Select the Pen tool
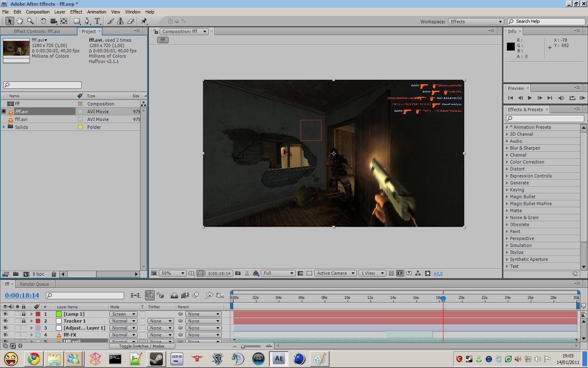The image size is (588, 368). pyautogui.click(x=87, y=21)
